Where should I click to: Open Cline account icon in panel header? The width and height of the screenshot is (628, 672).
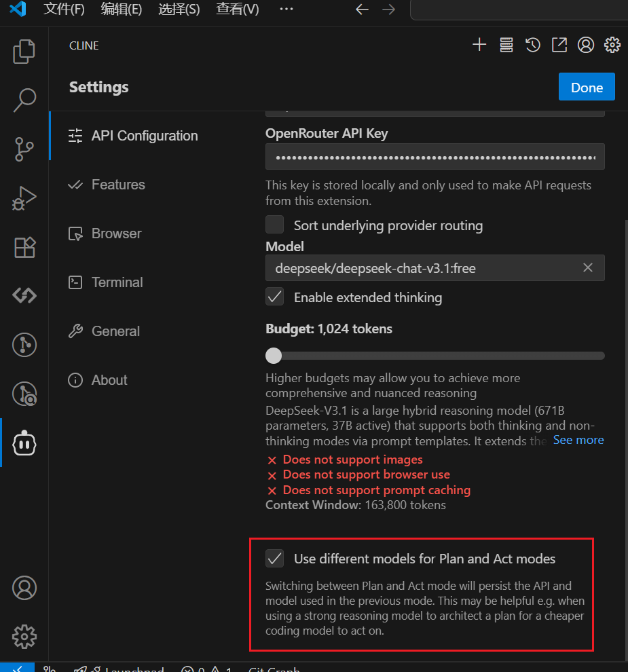585,45
